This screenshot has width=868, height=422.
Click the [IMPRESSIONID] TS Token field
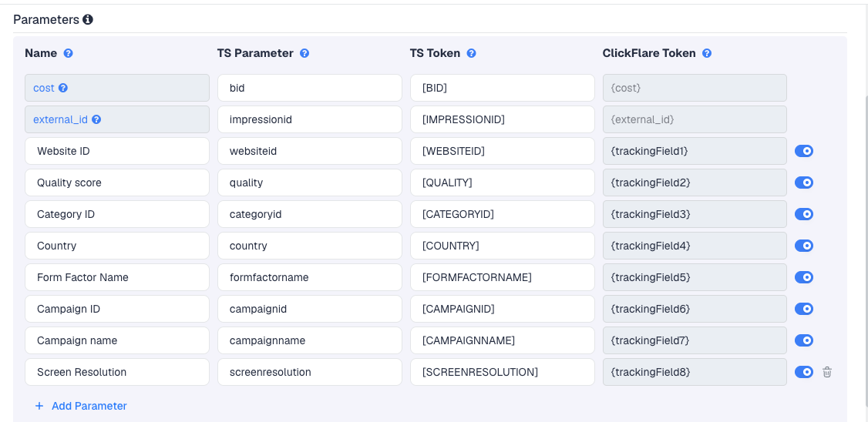(x=503, y=119)
